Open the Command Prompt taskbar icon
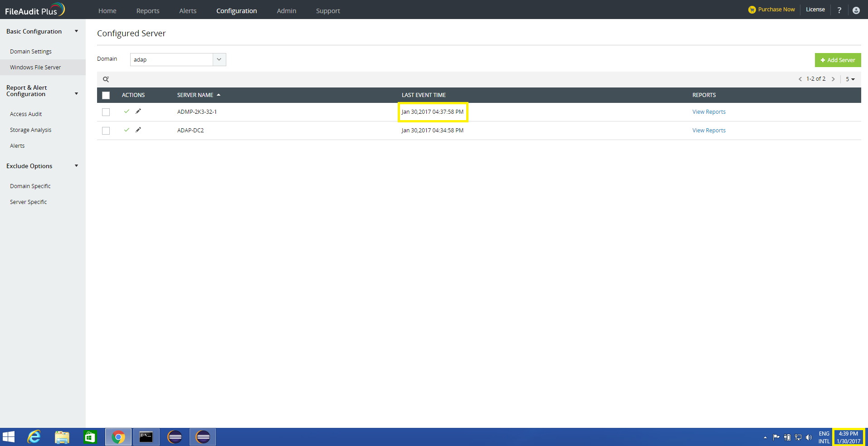Viewport: 868px width, 446px height. [x=146, y=437]
